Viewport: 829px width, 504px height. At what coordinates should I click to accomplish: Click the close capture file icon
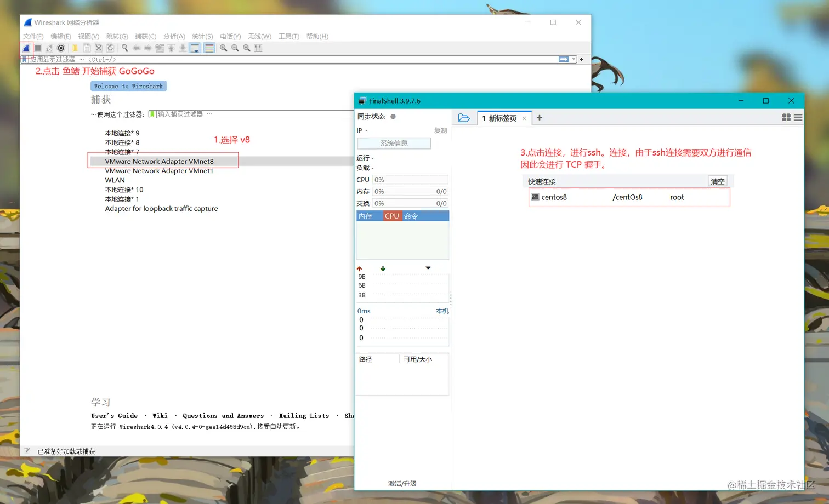[x=98, y=48]
